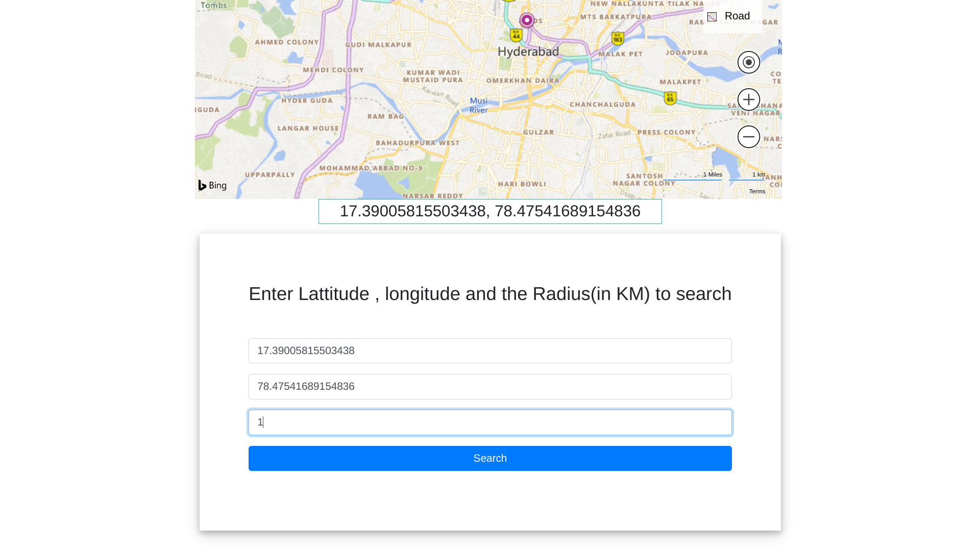Screen dimensions: 980x551
Task: Click the Musi River label on map
Action: 478,105
